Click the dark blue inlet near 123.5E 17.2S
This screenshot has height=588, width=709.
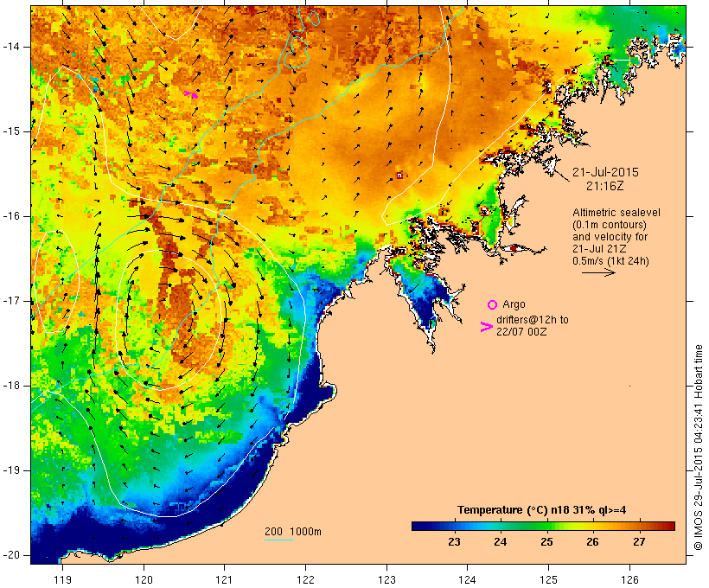pyautogui.click(x=425, y=306)
